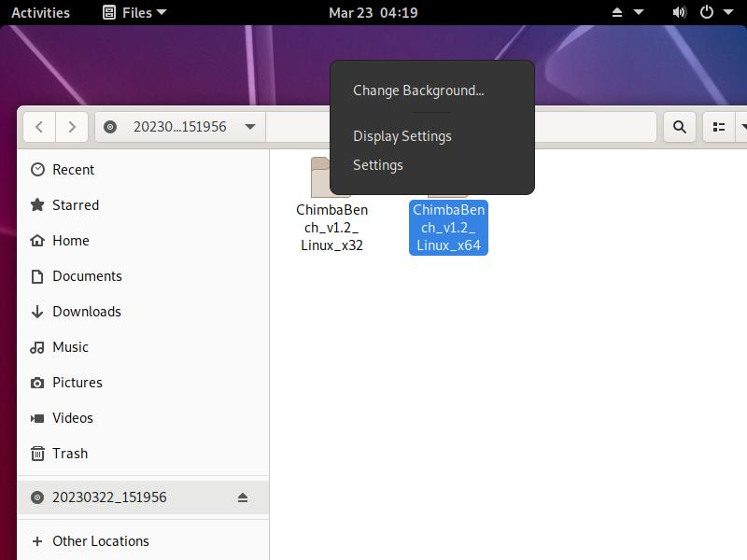This screenshot has height=560, width=747.
Task: Click the Recent clock icon in the sidebar
Action: point(37,170)
